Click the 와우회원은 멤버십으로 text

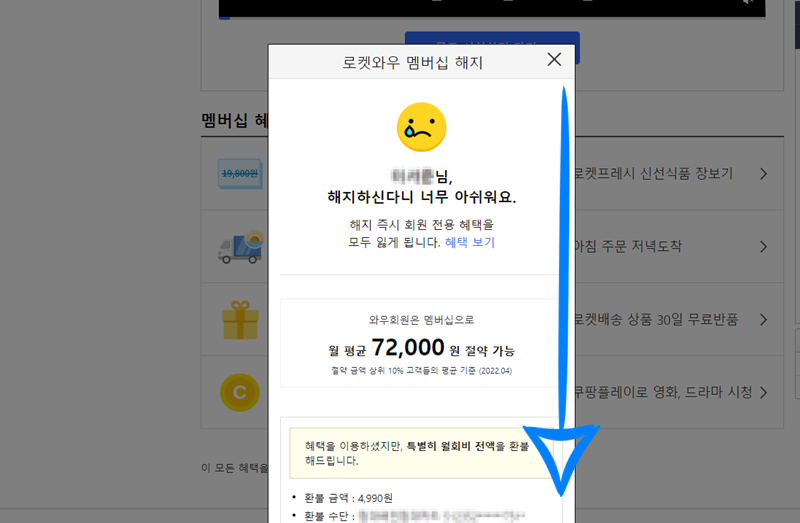(421, 320)
